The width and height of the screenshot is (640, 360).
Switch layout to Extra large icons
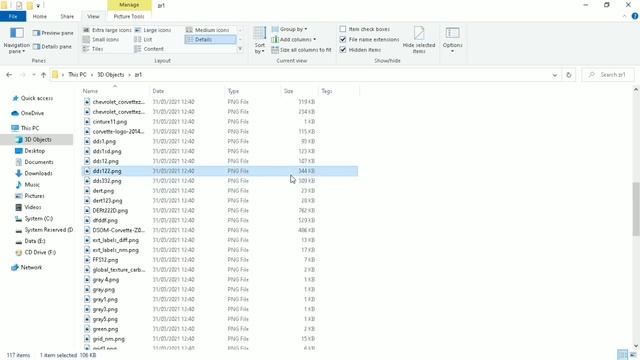107,30
